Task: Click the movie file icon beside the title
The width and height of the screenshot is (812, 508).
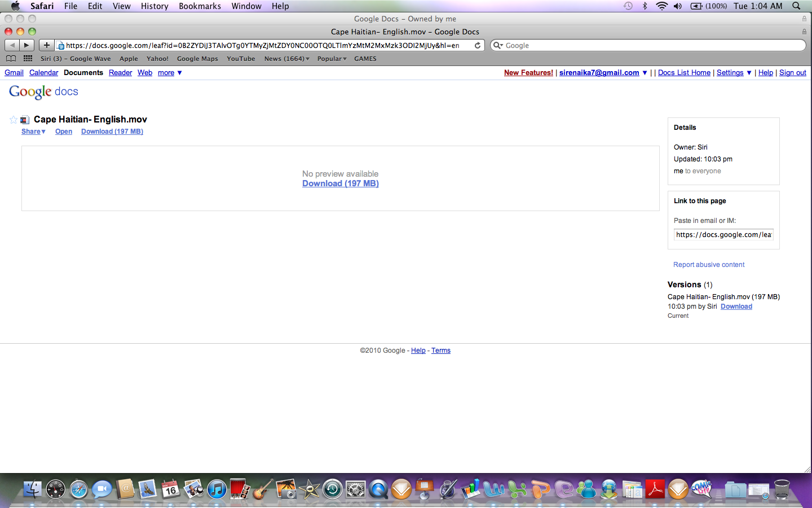Action: point(24,120)
